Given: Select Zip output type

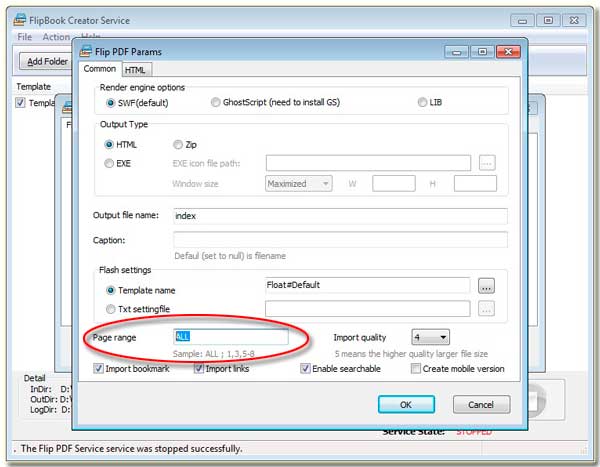Looking at the screenshot, I should click(x=178, y=144).
